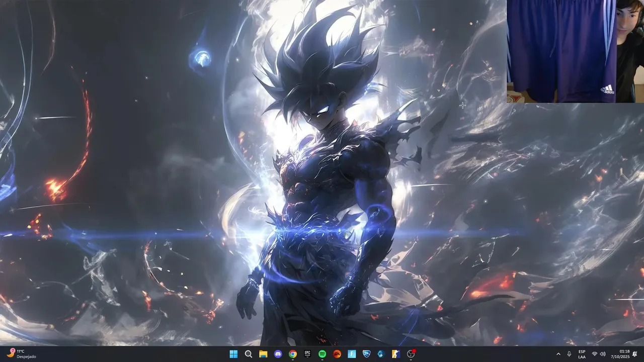Launch Counter-Strike from the taskbar
This screenshot has height=362, width=644.
pyautogui.click(x=396, y=354)
